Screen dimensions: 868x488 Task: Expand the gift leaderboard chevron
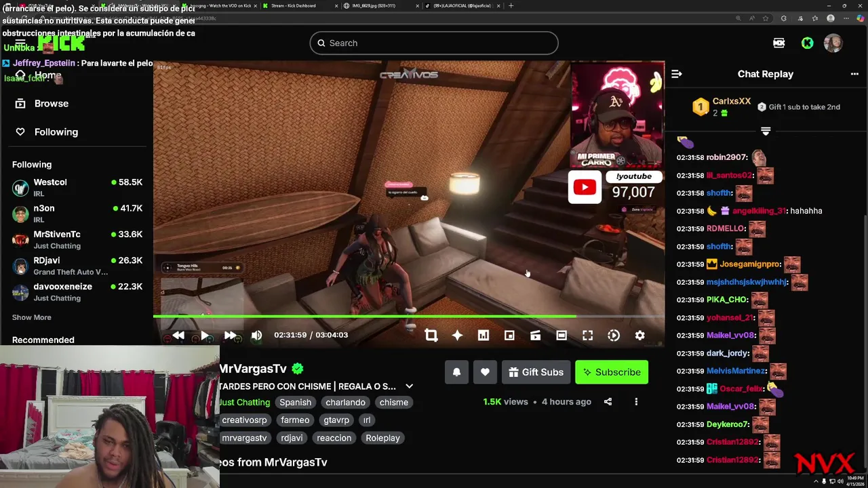[766, 130]
